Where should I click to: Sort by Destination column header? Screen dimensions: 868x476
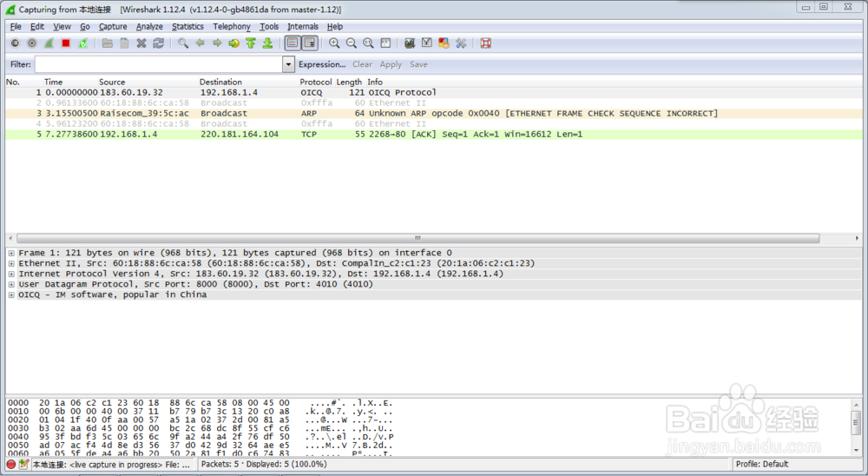[220, 82]
